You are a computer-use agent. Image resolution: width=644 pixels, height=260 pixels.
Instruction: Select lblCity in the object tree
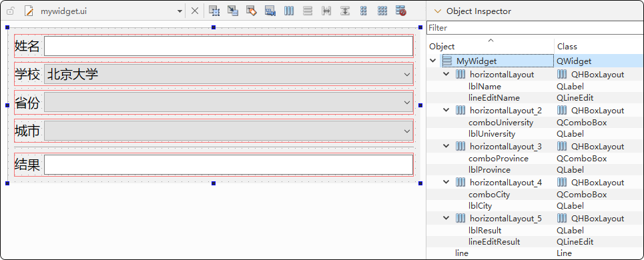point(480,206)
